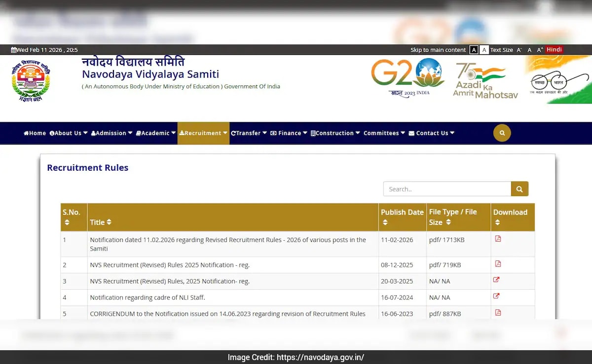Click the Navodaya Vidyalaya Samiti emblem logo

31,80
